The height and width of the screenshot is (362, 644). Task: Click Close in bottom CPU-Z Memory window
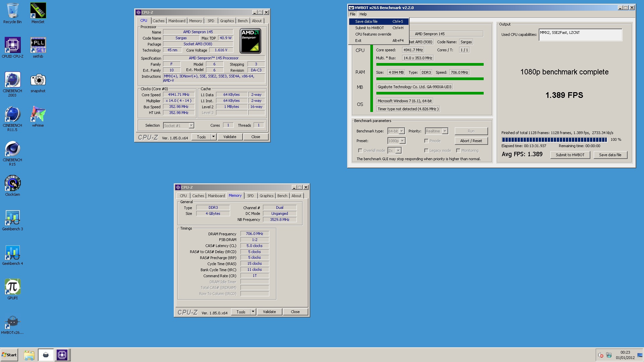pos(295,312)
